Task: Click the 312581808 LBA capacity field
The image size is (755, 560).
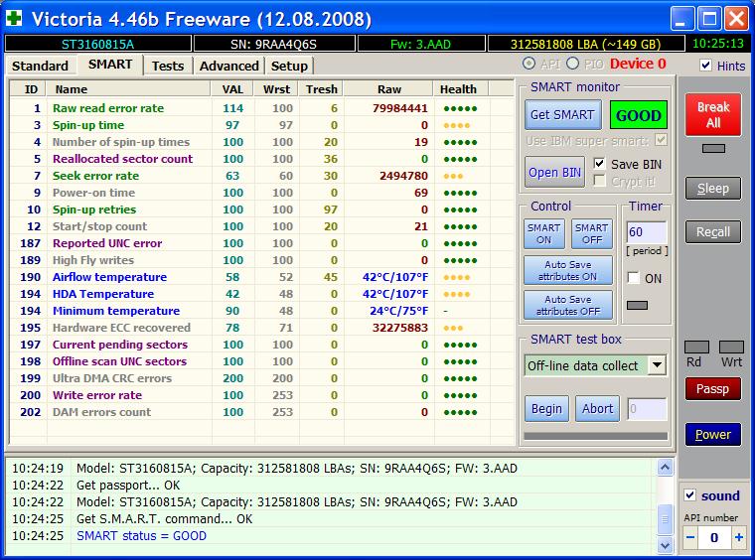Action: pyautogui.click(x=585, y=44)
